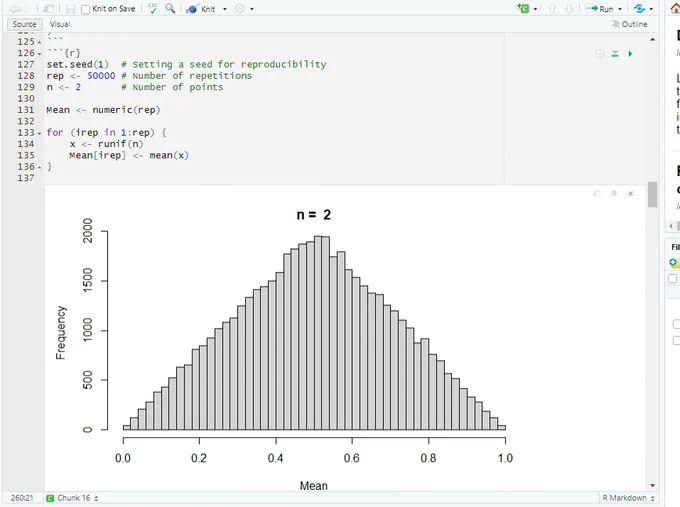
Task: Toggle the Knit on Save checkbox
Action: click(85, 9)
